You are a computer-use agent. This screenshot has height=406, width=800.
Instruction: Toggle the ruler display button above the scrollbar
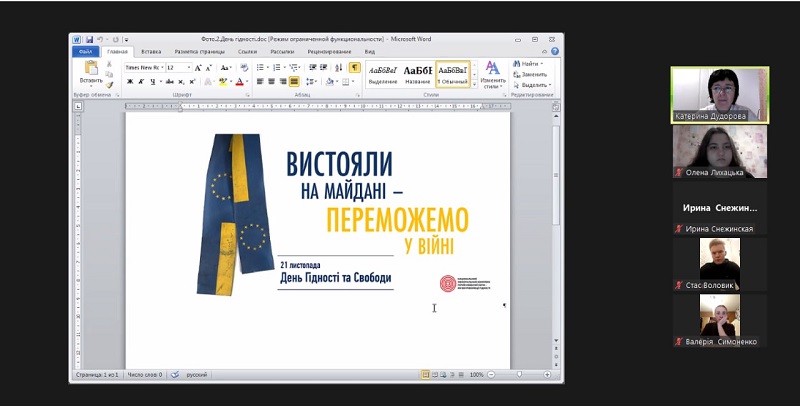[556, 107]
